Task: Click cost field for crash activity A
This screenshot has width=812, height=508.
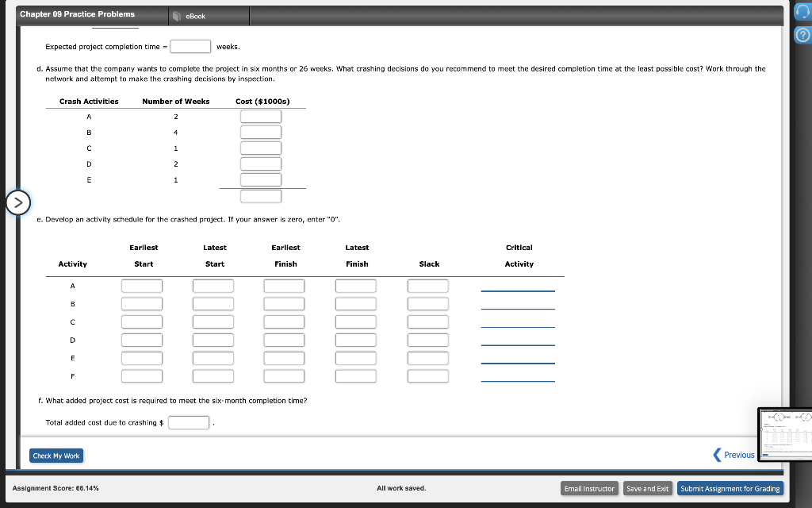Action: tap(260, 116)
